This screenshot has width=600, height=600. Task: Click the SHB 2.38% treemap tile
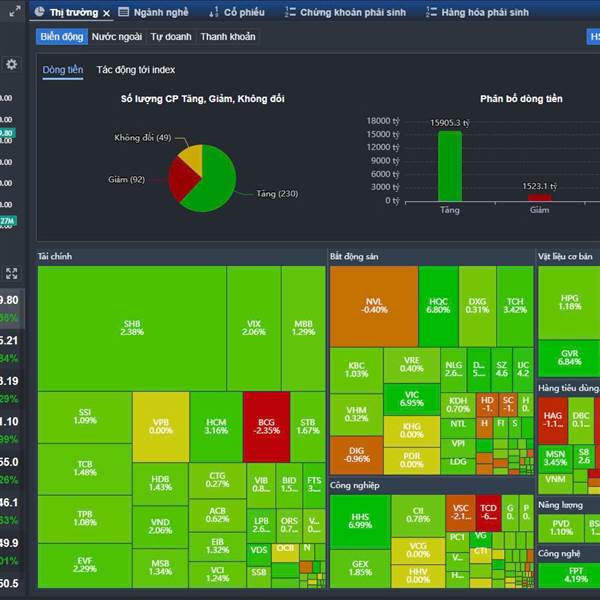(132, 328)
